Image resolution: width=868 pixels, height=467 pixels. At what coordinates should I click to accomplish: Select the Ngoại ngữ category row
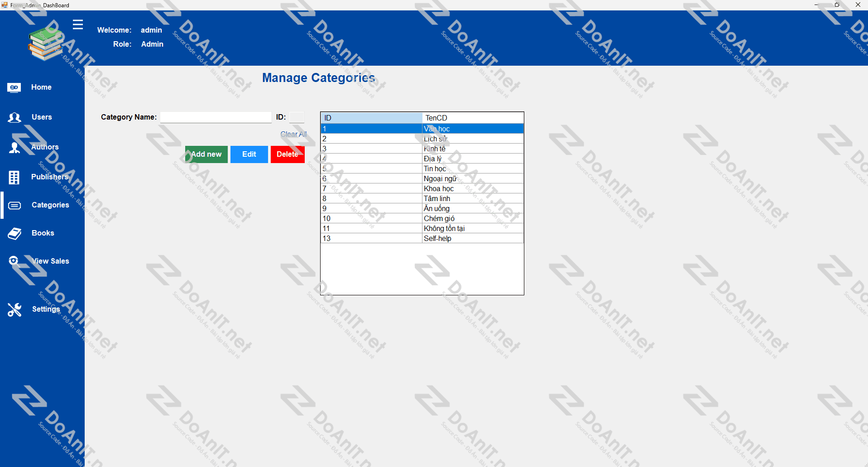point(422,178)
